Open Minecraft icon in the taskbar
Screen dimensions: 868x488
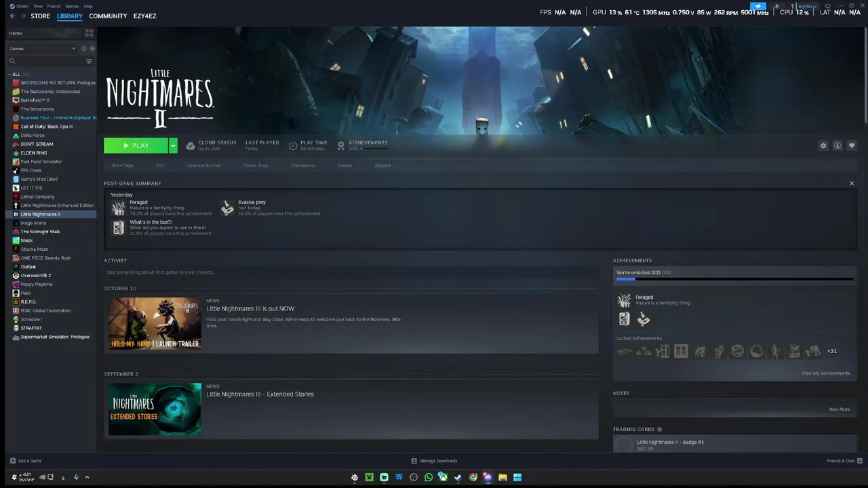tap(369, 477)
